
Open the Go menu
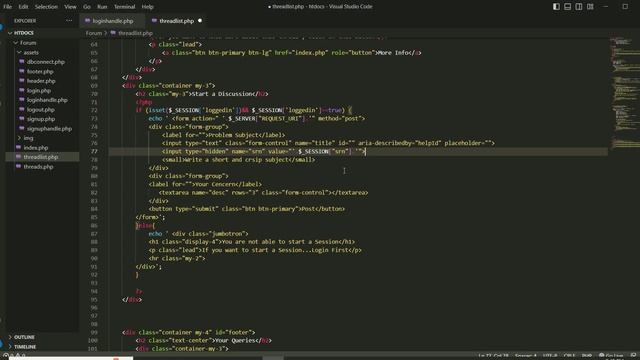click(87, 7)
